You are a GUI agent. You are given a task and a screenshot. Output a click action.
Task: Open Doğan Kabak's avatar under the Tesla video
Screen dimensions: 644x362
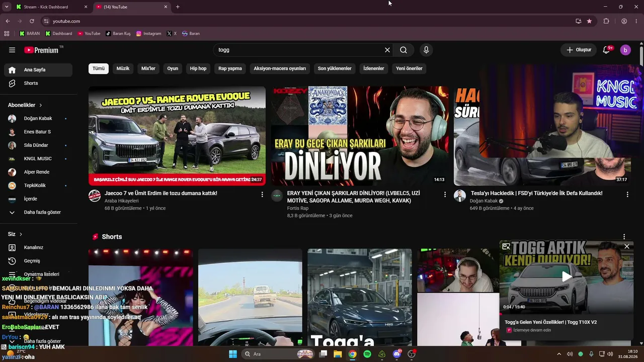(460, 196)
